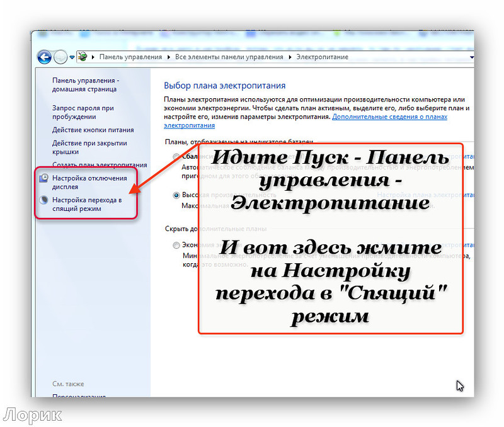Choose the Сбалансированный plan radio button

176,156
